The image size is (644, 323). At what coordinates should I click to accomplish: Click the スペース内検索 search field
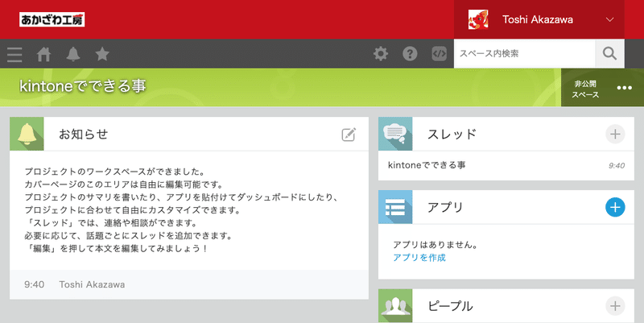[525, 53]
